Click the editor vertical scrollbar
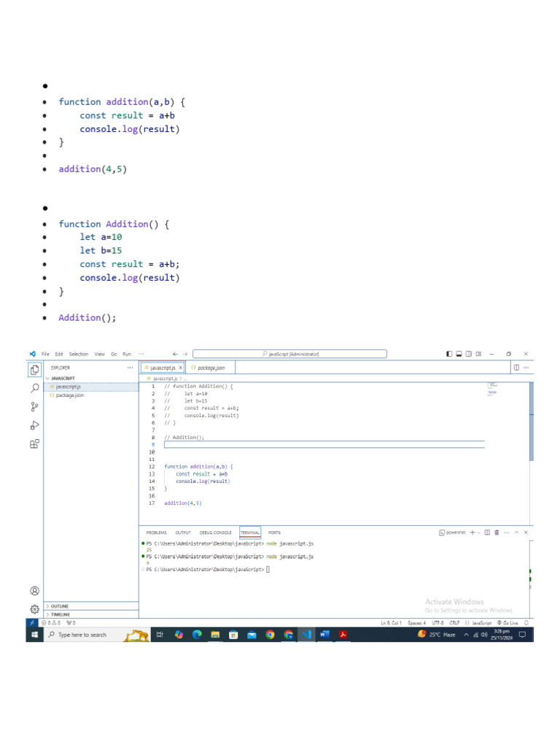 [x=532, y=423]
